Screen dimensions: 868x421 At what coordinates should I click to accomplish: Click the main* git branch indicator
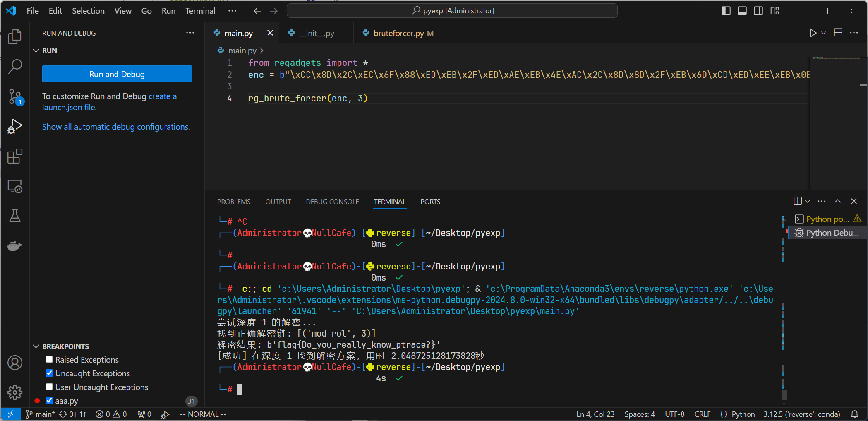pos(40,414)
